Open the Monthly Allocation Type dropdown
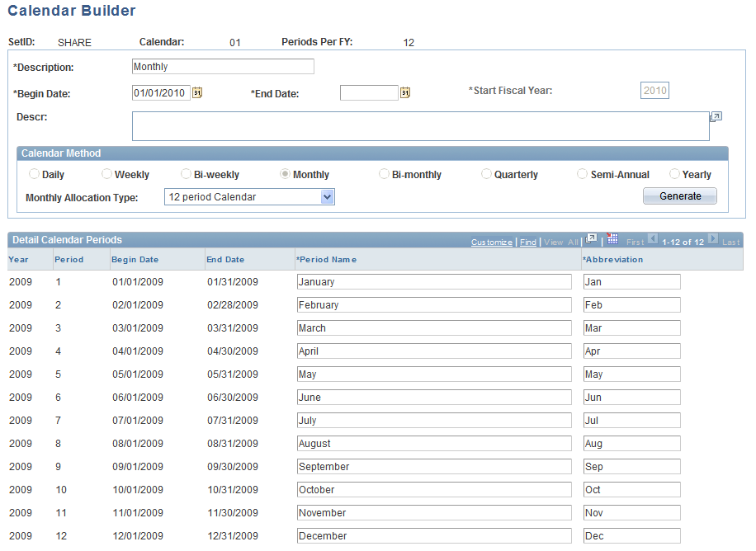 [x=328, y=196]
